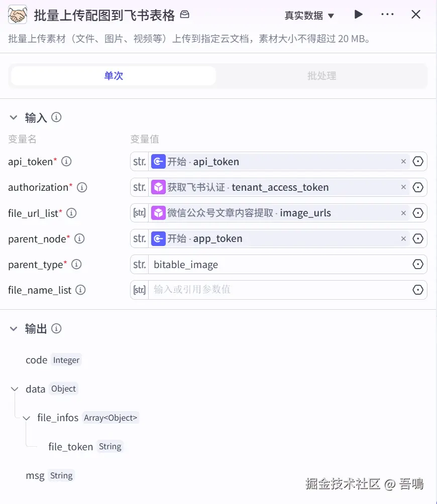Open variable picker for parent_type row
The height and width of the screenshot is (504, 437).
click(418, 264)
